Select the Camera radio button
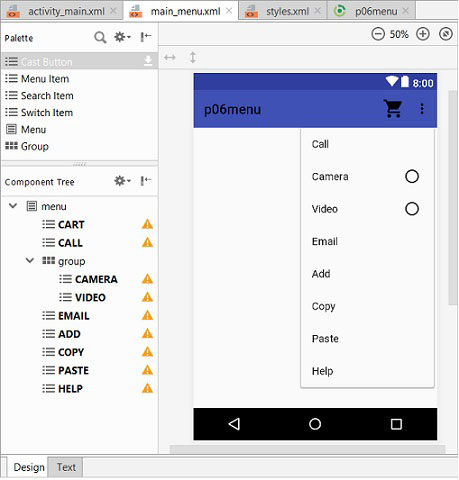Image resolution: width=459 pixels, height=480 pixels. click(x=412, y=176)
